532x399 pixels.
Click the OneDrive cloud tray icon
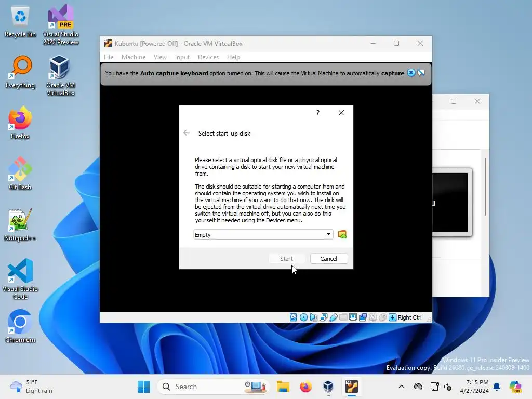tap(418, 387)
